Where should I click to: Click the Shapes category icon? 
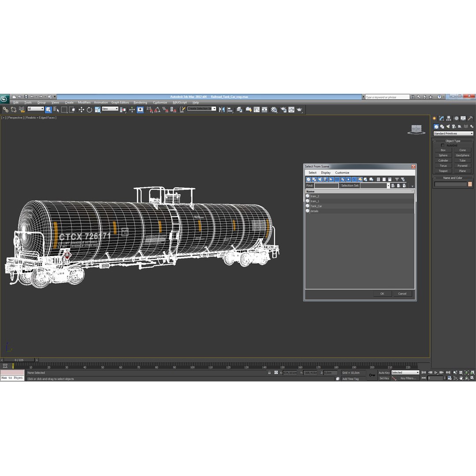[442, 126]
